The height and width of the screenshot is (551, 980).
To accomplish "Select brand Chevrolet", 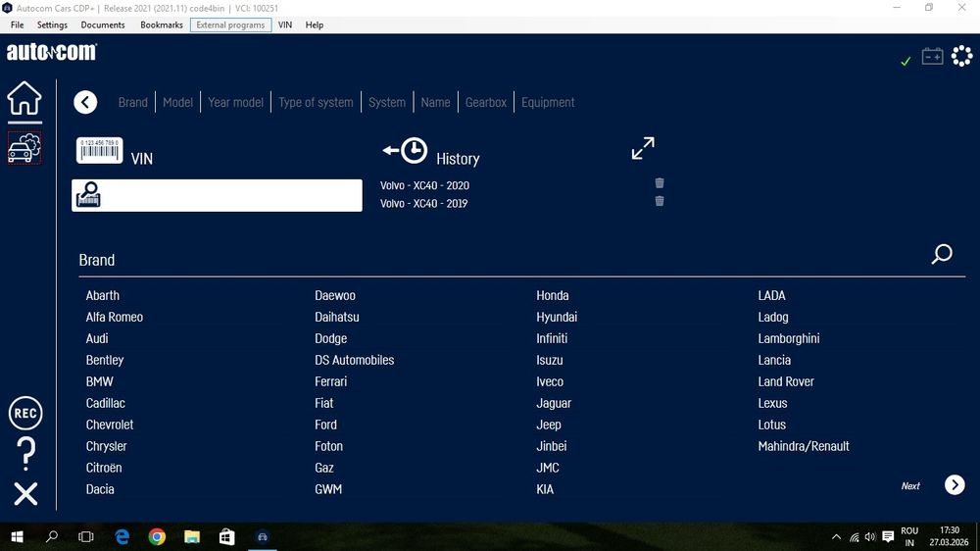I will [x=110, y=425].
